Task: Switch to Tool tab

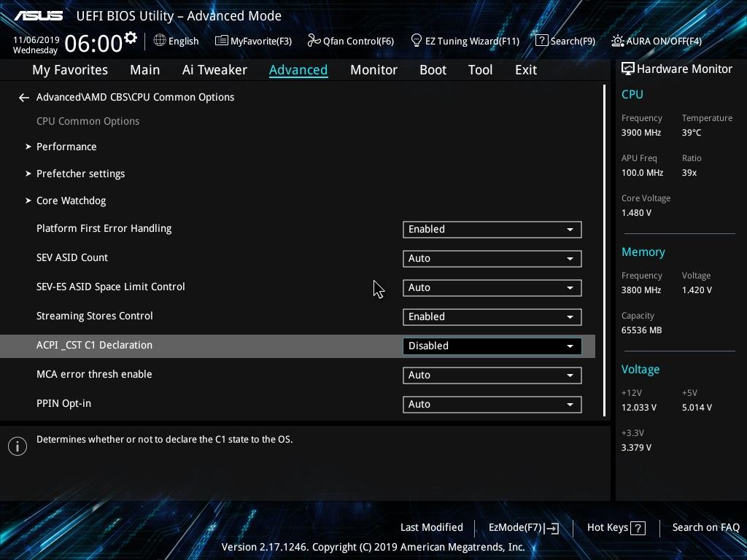Action: click(480, 70)
